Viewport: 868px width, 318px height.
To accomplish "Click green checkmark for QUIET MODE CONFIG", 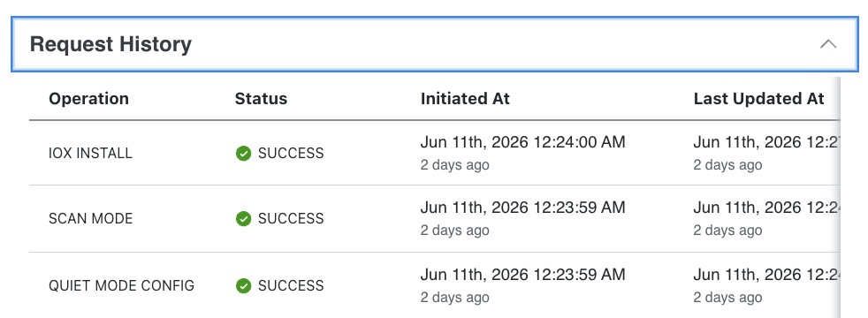I will tap(244, 286).
